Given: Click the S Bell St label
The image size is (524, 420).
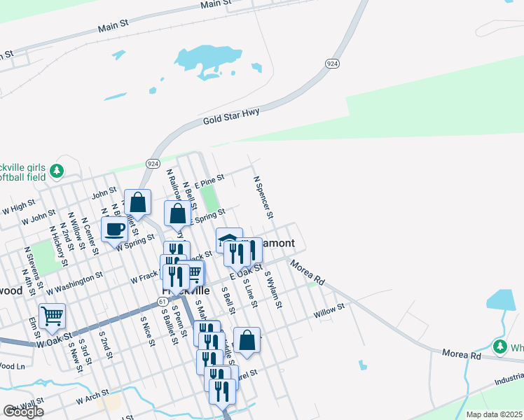Looking at the screenshot, I should click(x=228, y=301).
